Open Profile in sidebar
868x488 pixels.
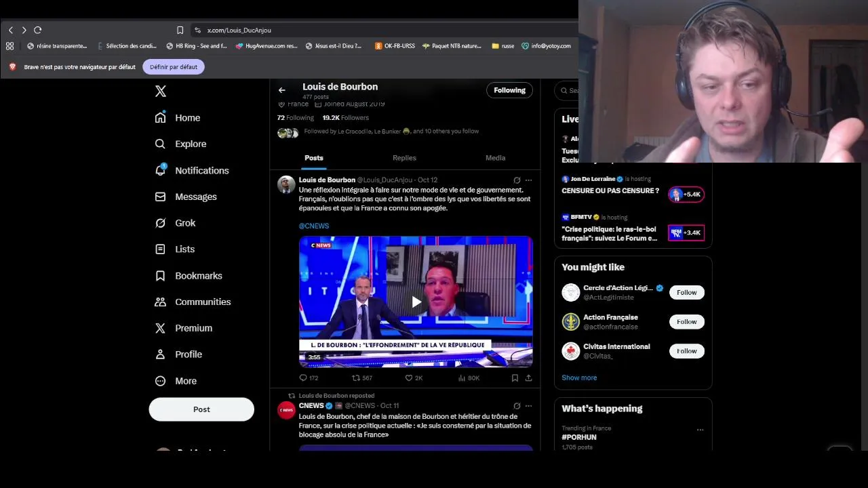point(178,354)
